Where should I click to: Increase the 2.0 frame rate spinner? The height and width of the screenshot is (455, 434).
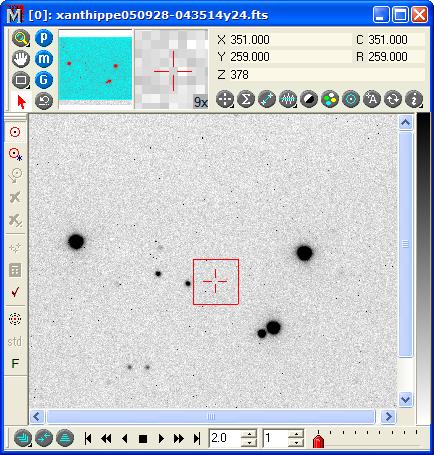click(249, 434)
